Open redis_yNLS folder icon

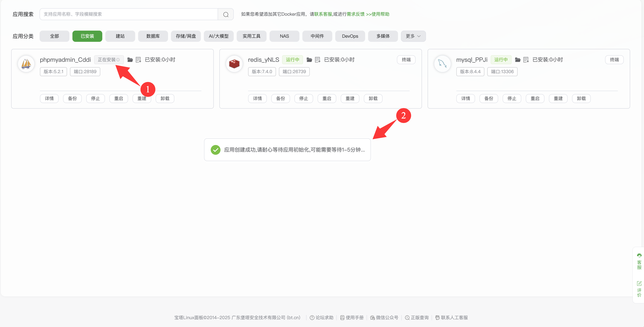[x=309, y=60]
